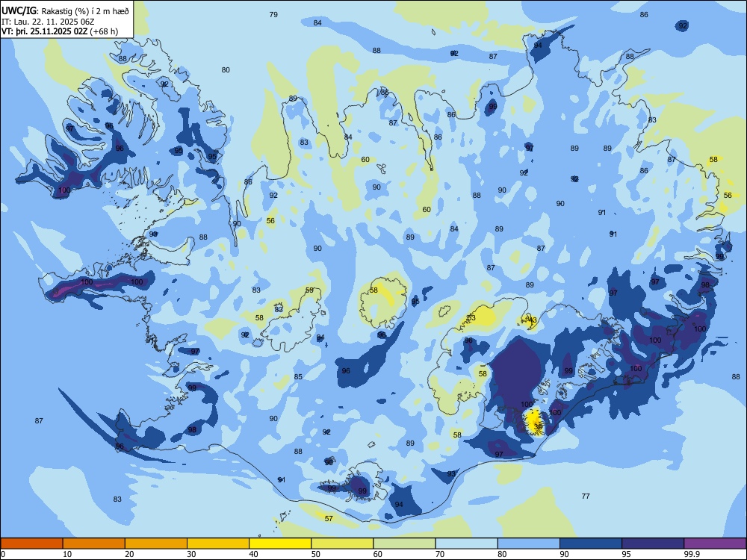
Task: Click the 80–90 medium blue legend swatch
Action: point(529,544)
